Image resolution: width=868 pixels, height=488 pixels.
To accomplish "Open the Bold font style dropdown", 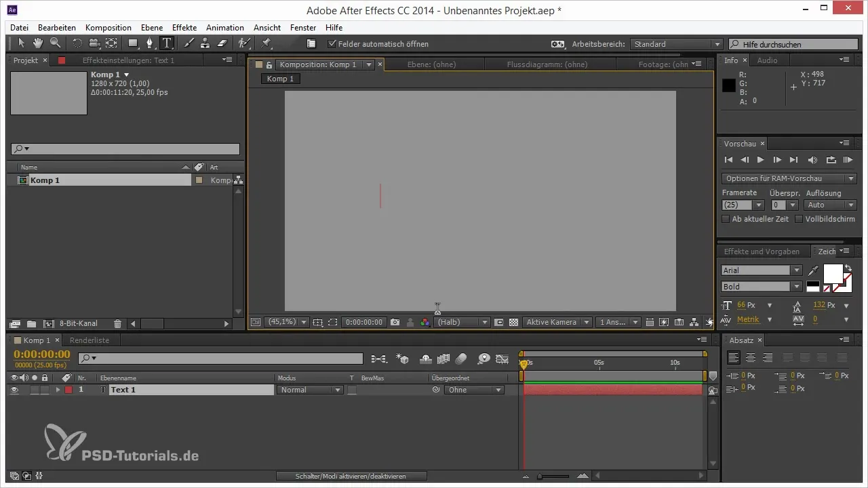I will [762, 287].
